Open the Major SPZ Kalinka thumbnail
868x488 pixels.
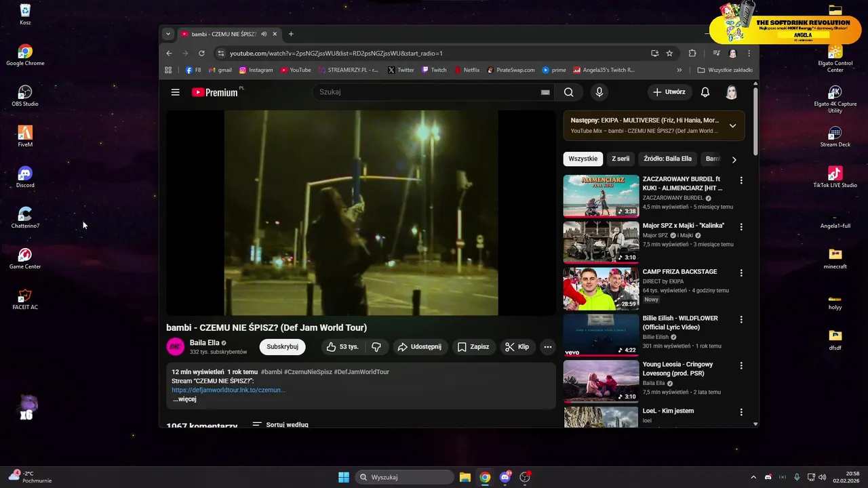pyautogui.click(x=601, y=242)
